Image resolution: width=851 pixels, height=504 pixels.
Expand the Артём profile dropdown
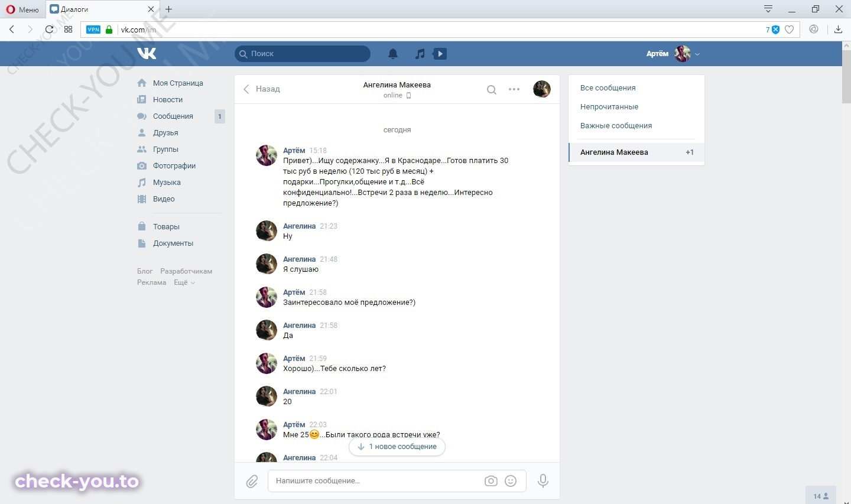(x=673, y=54)
